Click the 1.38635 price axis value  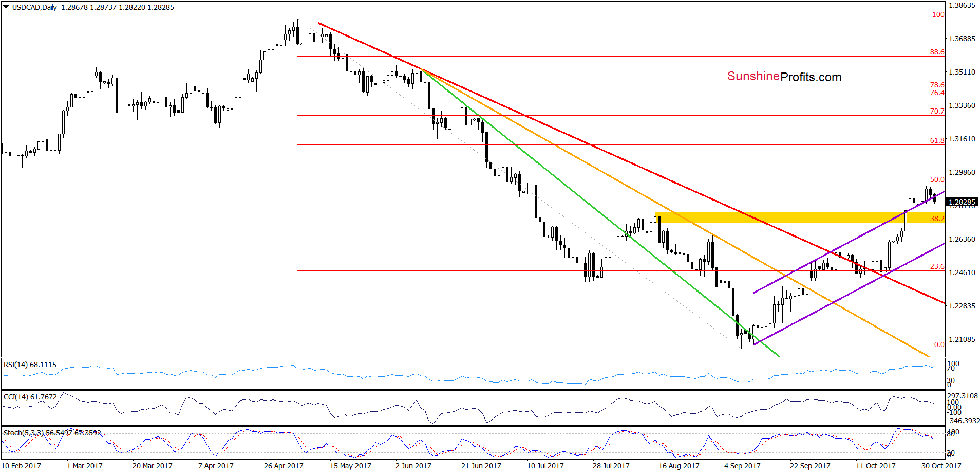pyautogui.click(x=962, y=5)
